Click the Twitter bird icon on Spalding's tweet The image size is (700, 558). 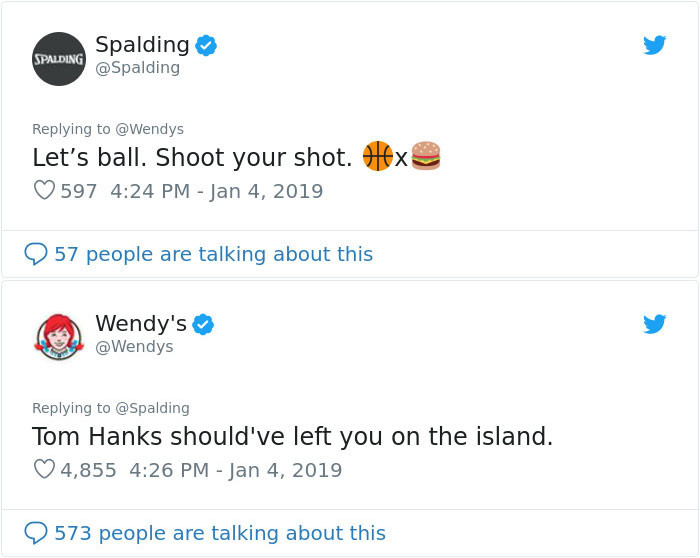click(x=655, y=45)
